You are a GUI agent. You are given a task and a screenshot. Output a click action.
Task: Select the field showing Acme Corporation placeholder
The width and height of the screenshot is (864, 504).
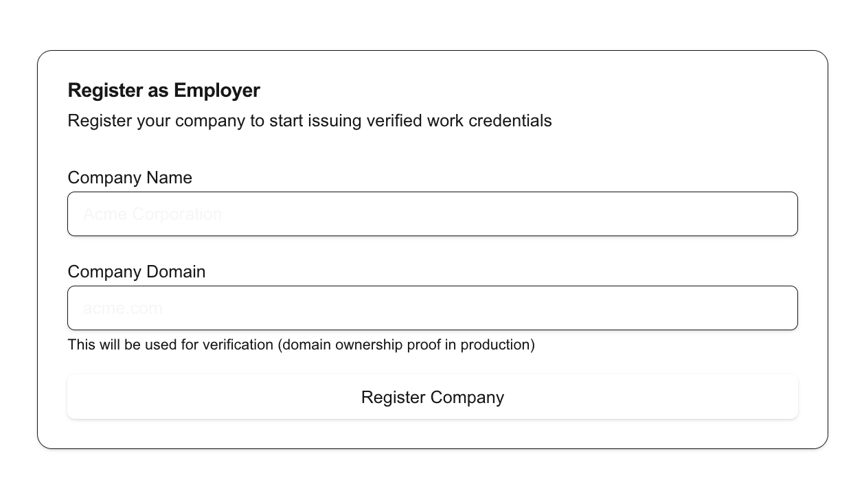(x=432, y=214)
